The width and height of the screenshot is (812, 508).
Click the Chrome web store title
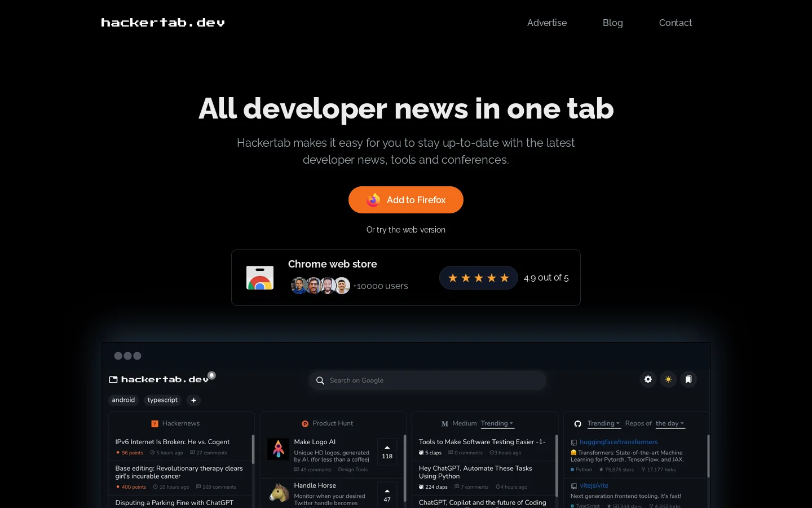click(333, 264)
